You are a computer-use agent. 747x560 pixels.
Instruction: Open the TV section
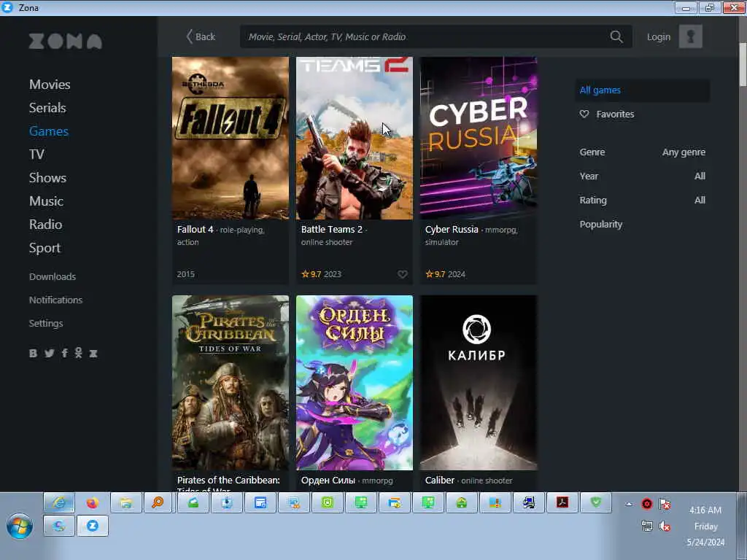pyautogui.click(x=36, y=155)
